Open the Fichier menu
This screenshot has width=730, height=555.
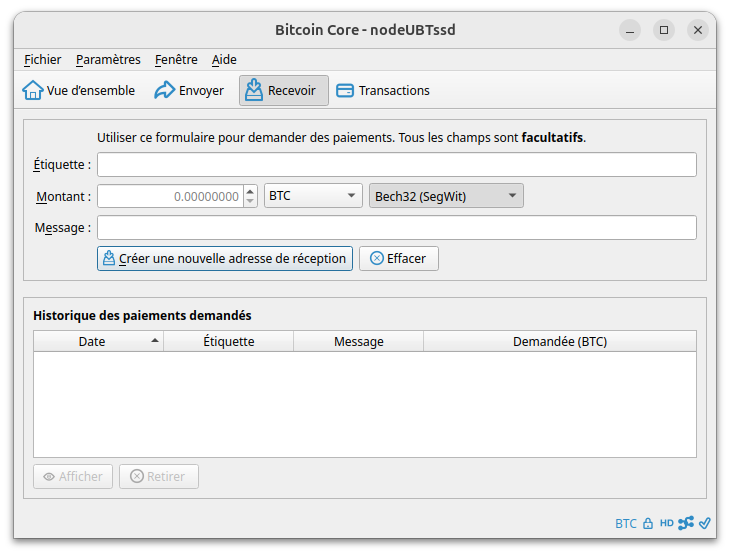pyautogui.click(x=42, y=60)
